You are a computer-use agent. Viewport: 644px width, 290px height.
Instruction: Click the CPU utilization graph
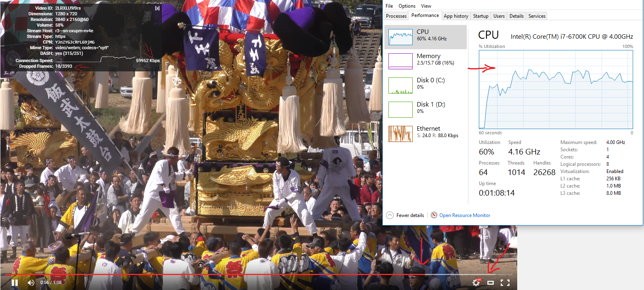(x=556, y=90)
